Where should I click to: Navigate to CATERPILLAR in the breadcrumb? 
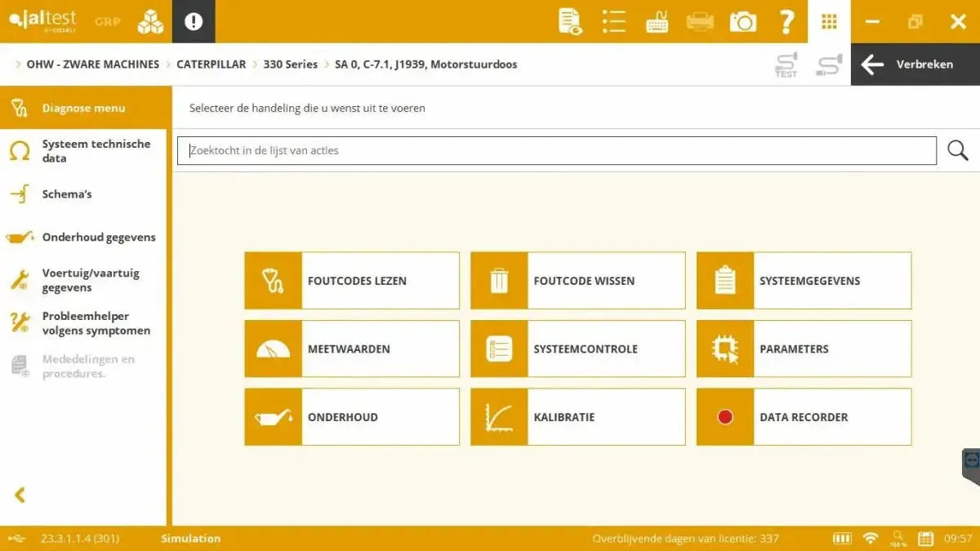click(212, 64)
